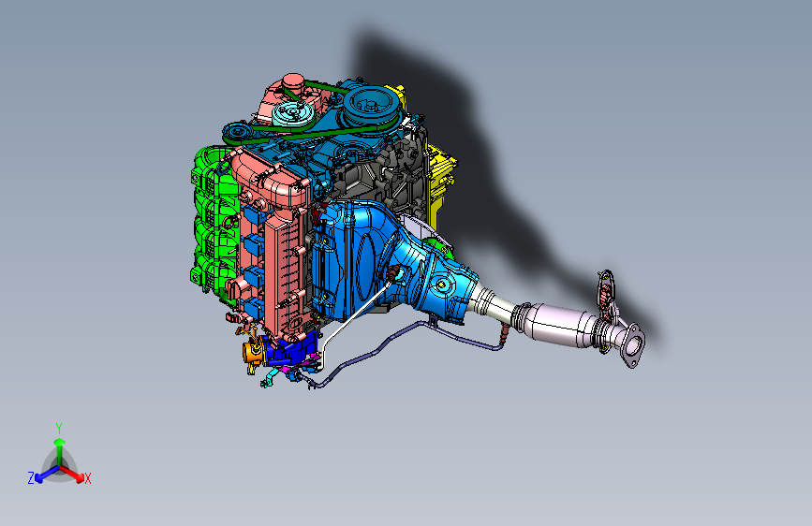
Task: Select the pink round cap at engine top
Action: [x=292, y=80]
